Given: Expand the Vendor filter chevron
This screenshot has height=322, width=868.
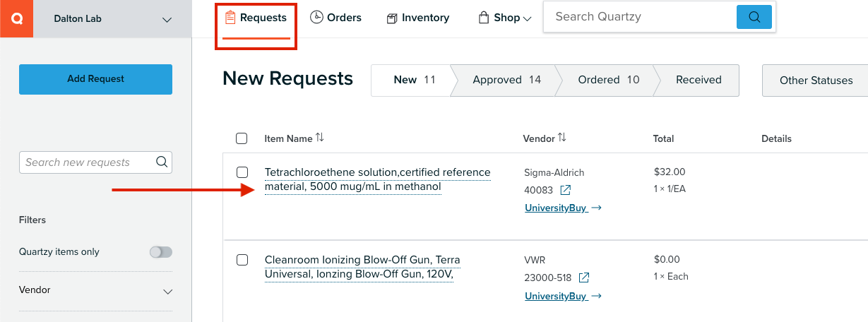Looking at the screenshot, I should click(x=168, y=291).
